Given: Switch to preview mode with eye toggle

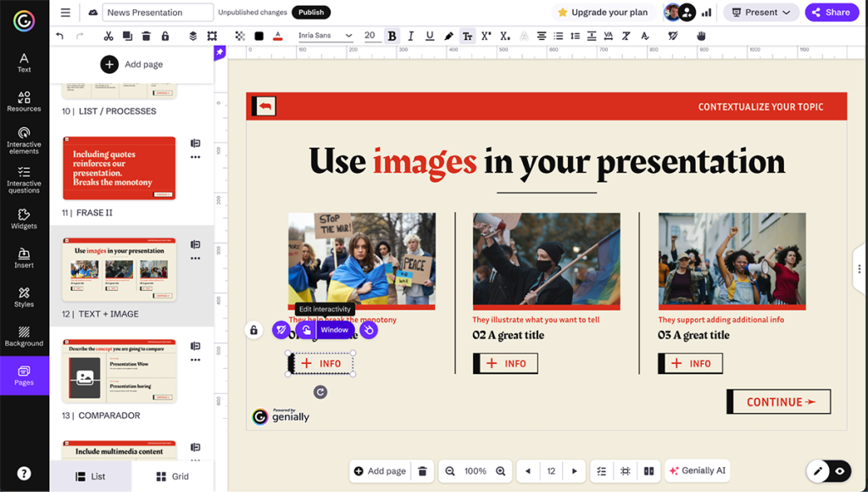Looking at the screenshot, I should pos(840,471).
